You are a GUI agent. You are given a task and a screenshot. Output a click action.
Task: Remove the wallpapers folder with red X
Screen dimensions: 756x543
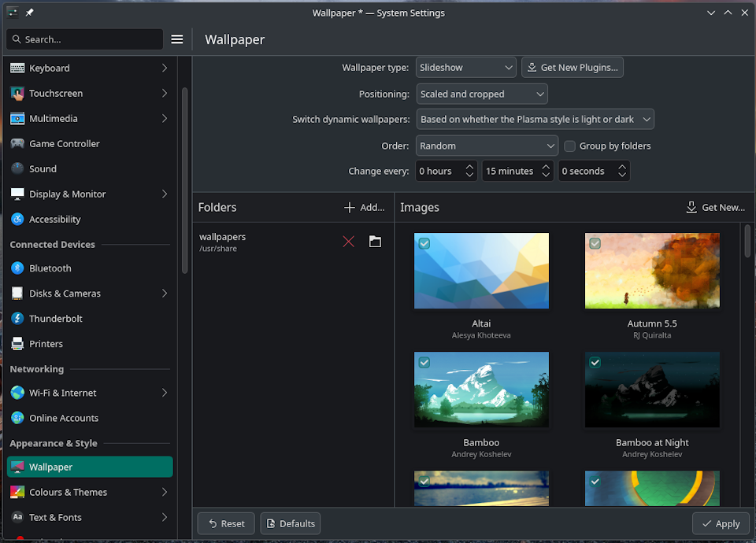click(348, 242)
